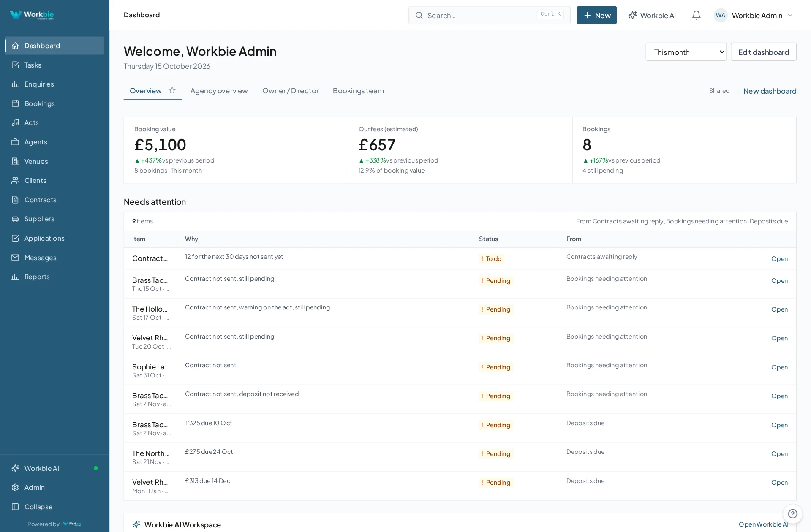Click the Edit dashboard button
The image size is (811, 532).
coord(764,52)
